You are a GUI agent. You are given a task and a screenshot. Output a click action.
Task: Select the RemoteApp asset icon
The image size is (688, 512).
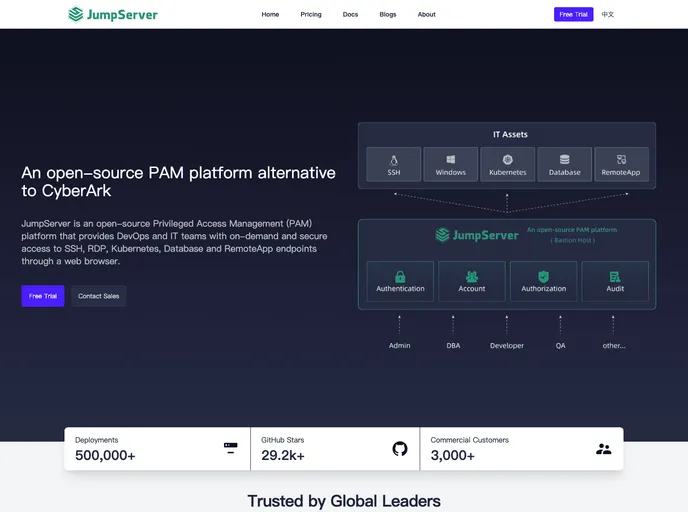[x=621, y=160]
